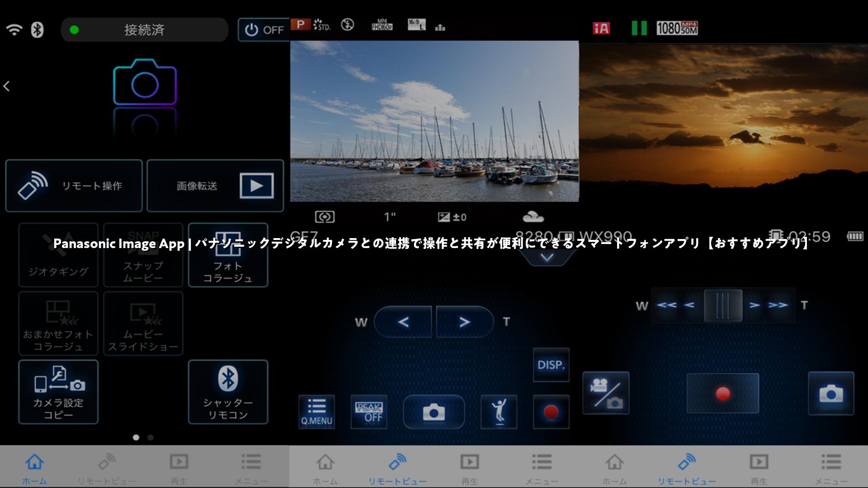Screen dimensions: 868x488
Task: Tap the STD. photo style icon
Action: pyautogui.click(x=321, y=25)
